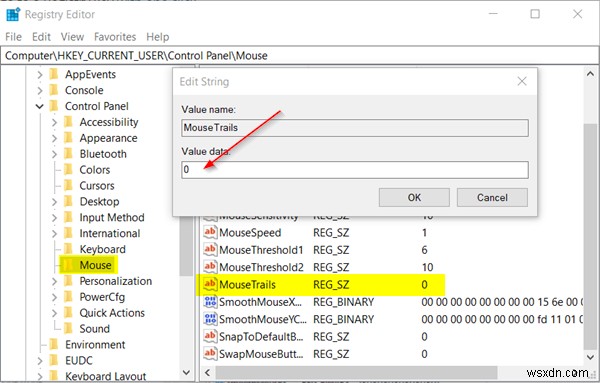The image size is (600, 383).
Task: Collapse the Control Panel tree node
Action: point(40,106)
